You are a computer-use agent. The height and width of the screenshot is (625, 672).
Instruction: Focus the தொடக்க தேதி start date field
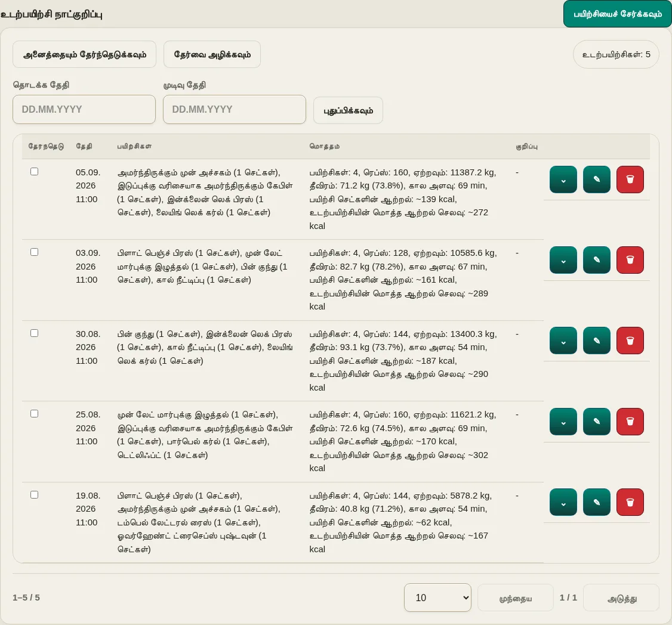coord(84,110)
